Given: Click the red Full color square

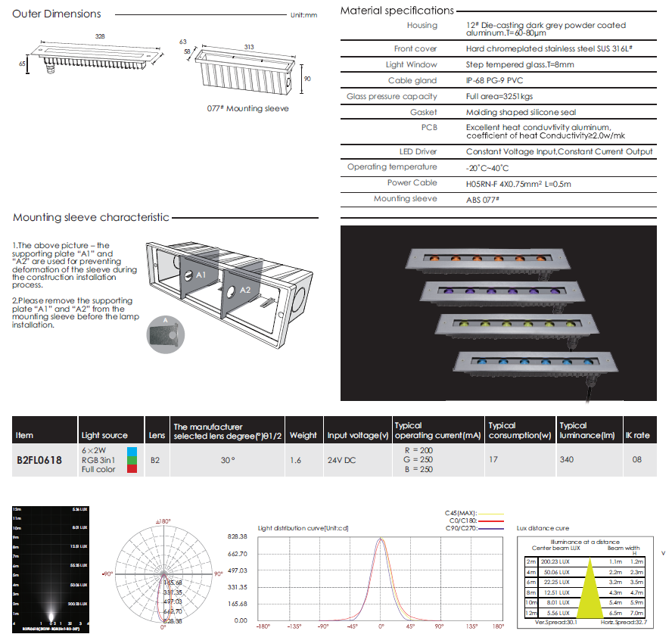Looking at the screenshot, I should coord(132,470).
